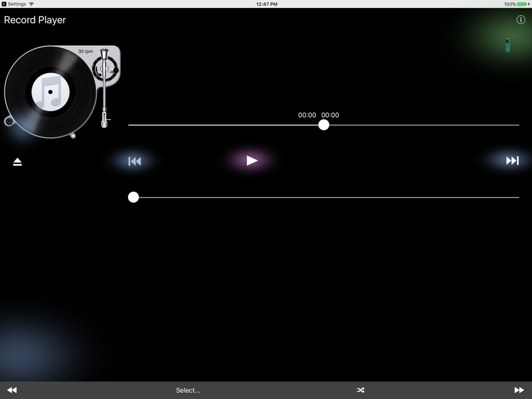This screenshot has height=399, width=532.
Task: Tap the battery indicator in status bar
Action: tap(522, 4)
